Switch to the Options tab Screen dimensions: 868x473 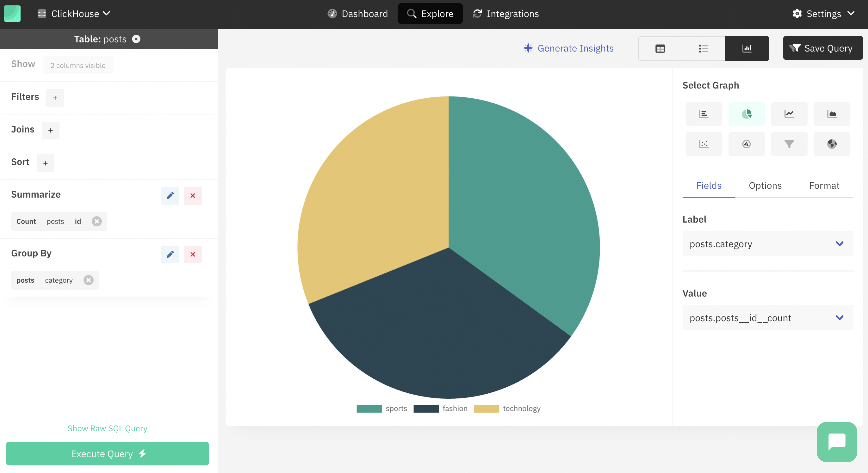(x=766, y=186)
